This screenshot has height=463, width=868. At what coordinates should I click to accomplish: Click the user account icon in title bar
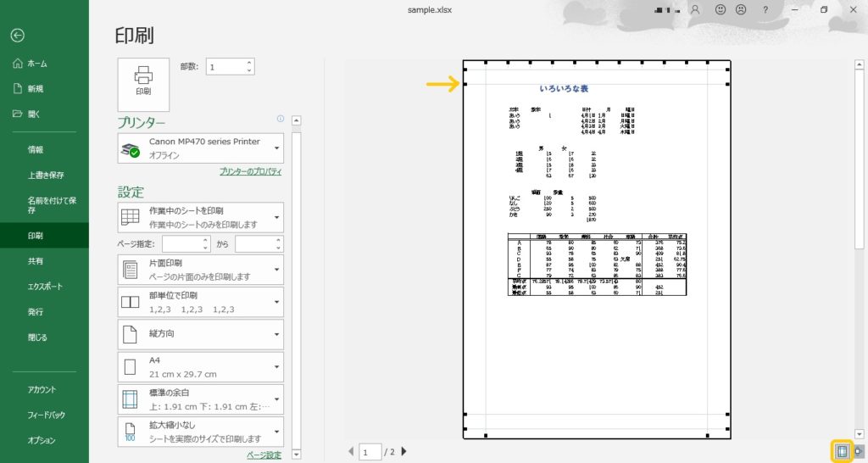click(696, 10)
